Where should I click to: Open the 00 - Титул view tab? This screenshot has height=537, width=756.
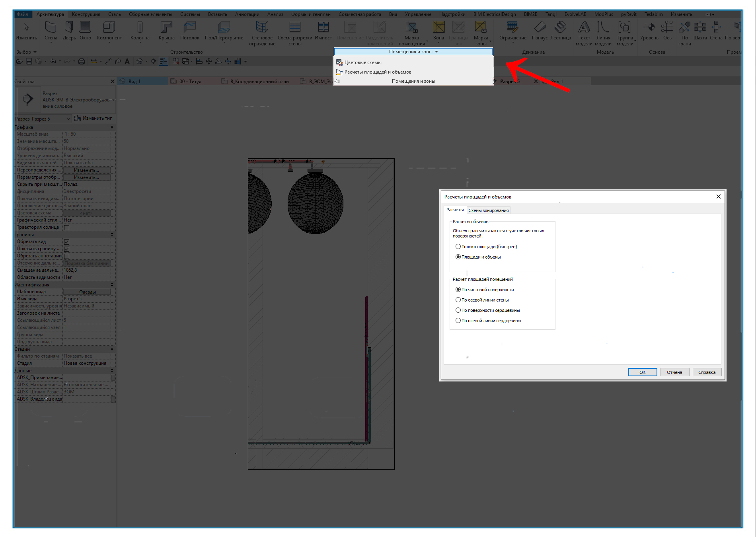[190, 82]
